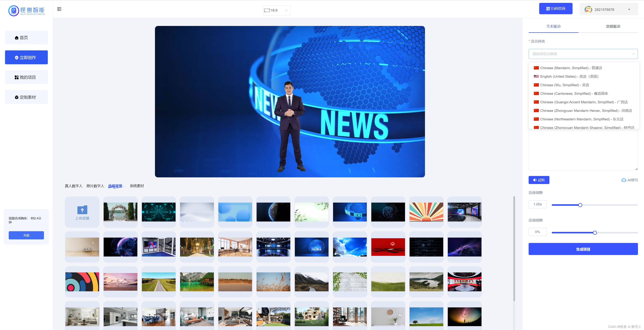Click the 试听 speaker preview button
Image resolution: width=644 pixels, height=330 pixels.
(539, 180)
